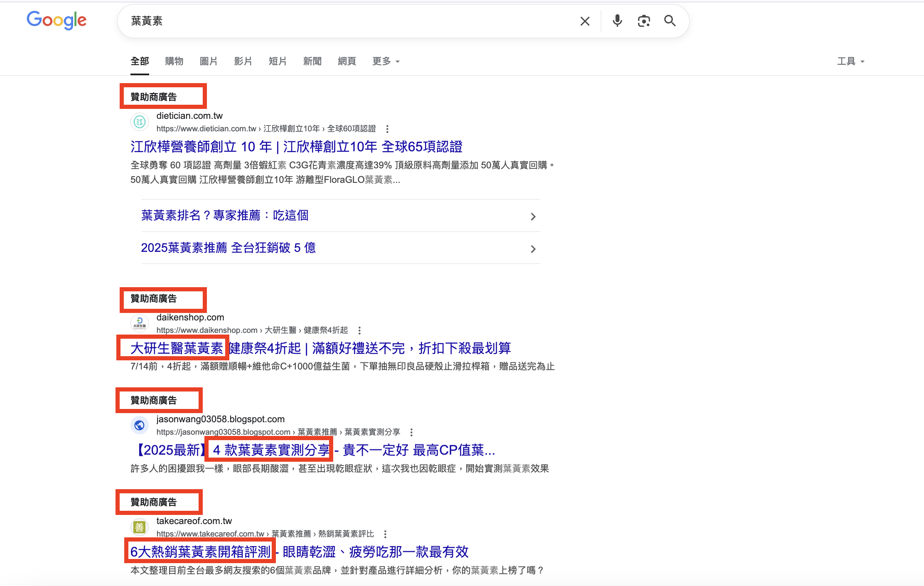The image size is (924, 586).
Task: Open 大研生醫葉黃素 健康祭4折起 ad headline
Action: [320, 348]
